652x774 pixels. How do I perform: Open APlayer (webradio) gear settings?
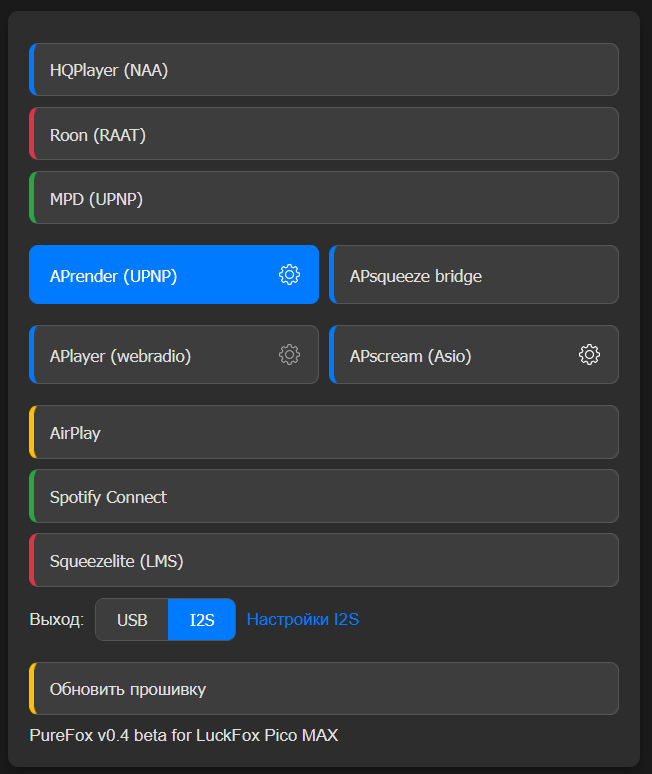point(289,355)
